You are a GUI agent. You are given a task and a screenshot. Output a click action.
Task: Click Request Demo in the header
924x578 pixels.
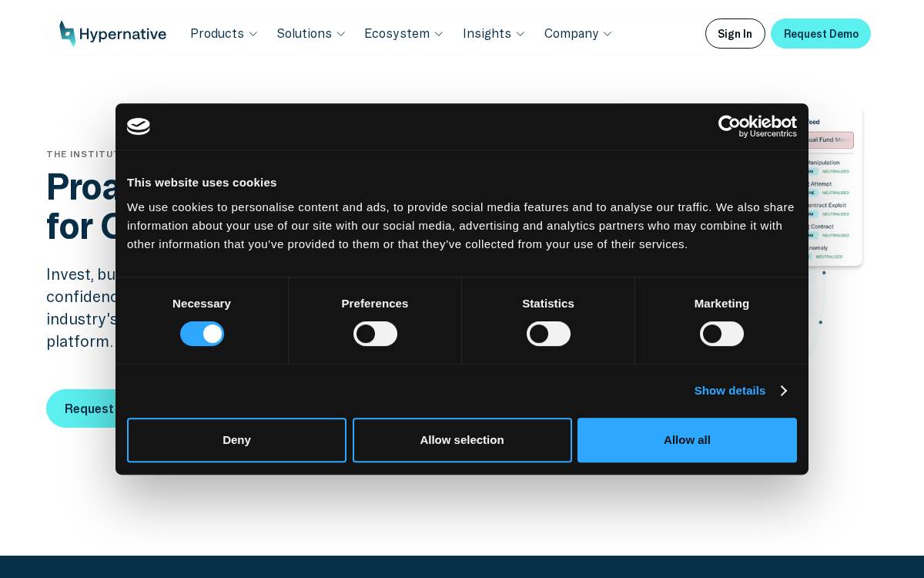pos(821,34)
